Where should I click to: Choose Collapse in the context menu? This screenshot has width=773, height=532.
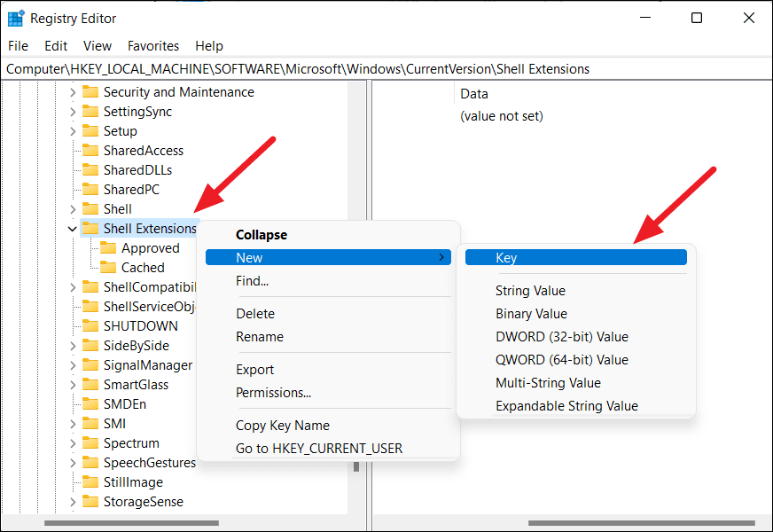[328, 235]
